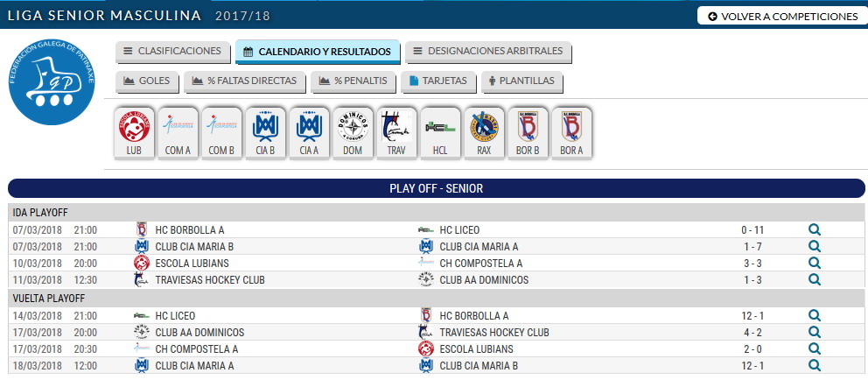The image size is (868, 380).
Task: Select the TRAV team logo
Action: coord(396,132)
